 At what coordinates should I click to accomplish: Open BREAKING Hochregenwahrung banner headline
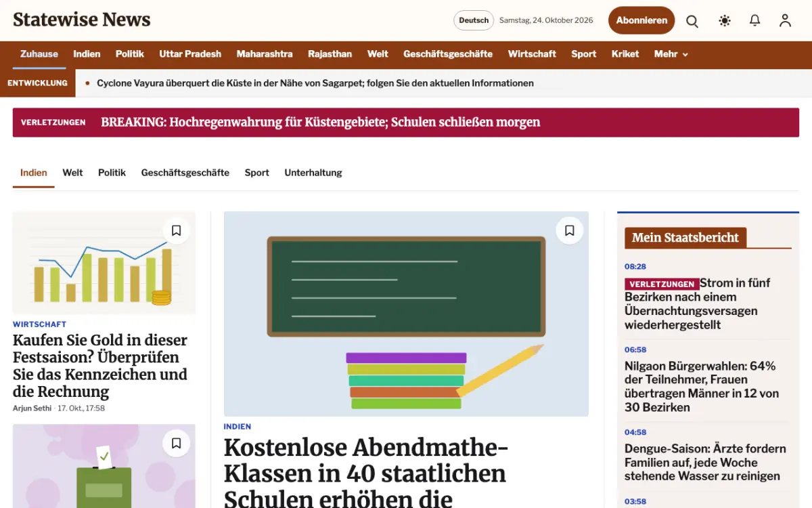pos(321,123)
